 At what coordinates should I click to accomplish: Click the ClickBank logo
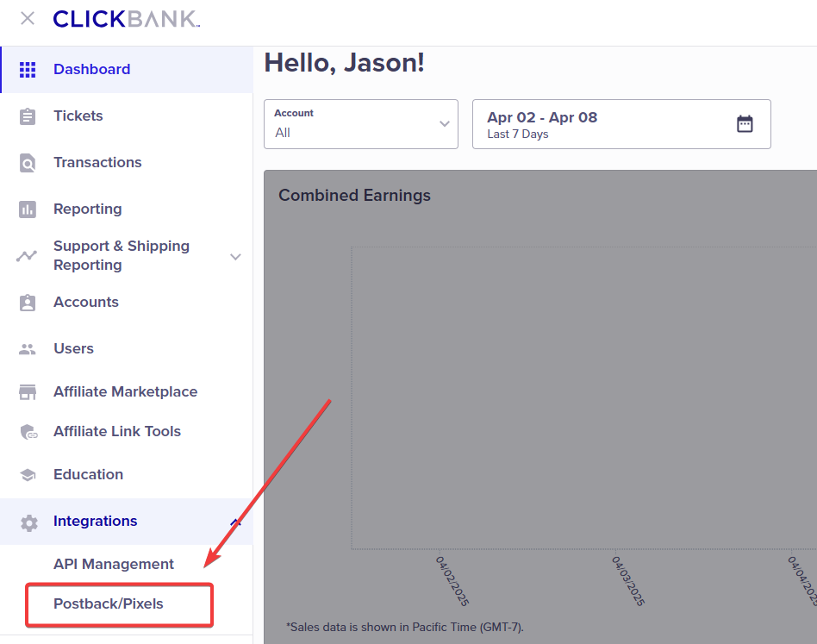point(126,19)
